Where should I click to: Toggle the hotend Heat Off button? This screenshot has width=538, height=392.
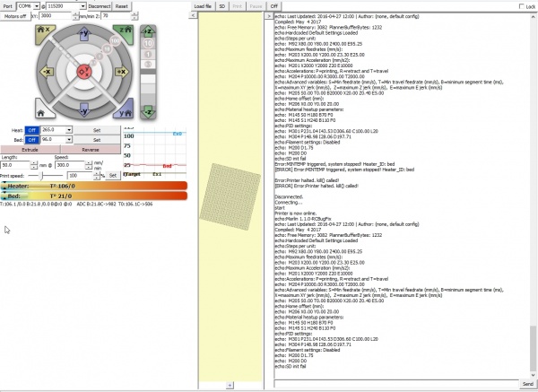pos(30,129)
